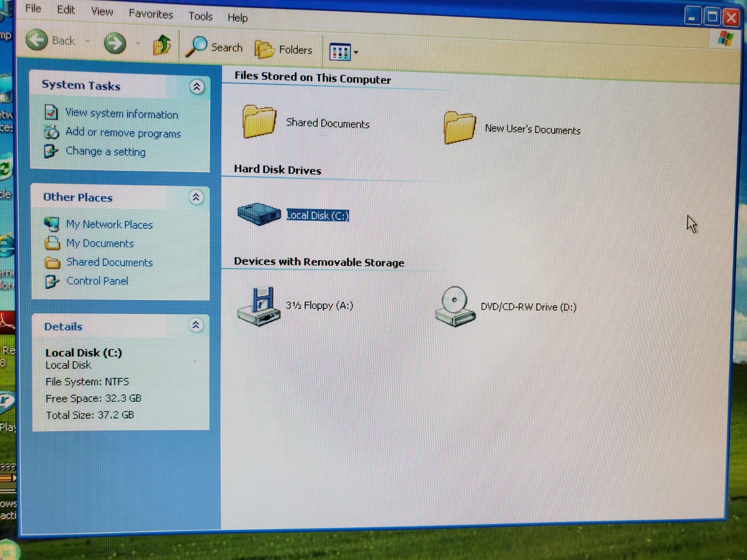Click the View system information icon
747x560 pixels.
51,112
